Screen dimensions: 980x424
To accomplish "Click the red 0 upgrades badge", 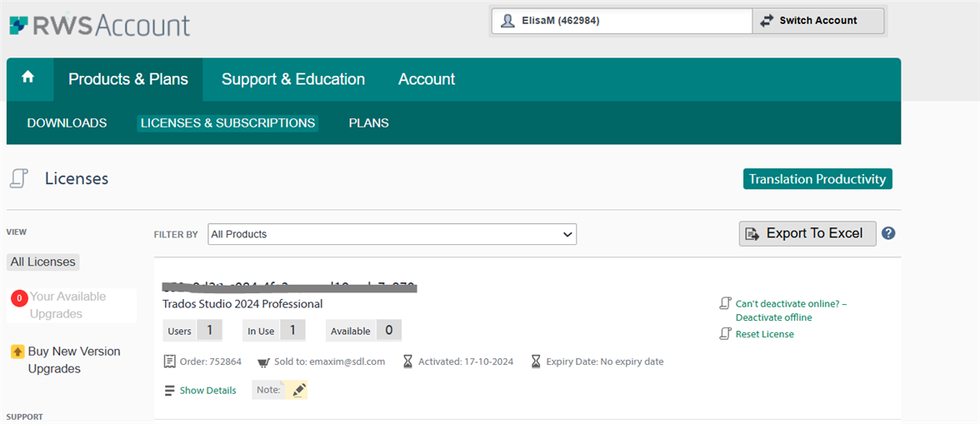I will (18, 298).
